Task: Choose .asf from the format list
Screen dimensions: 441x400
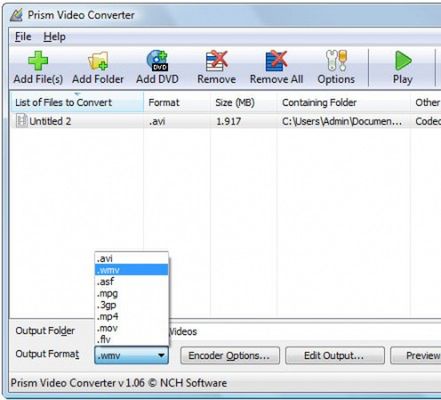Action: [x=132, y=281]
